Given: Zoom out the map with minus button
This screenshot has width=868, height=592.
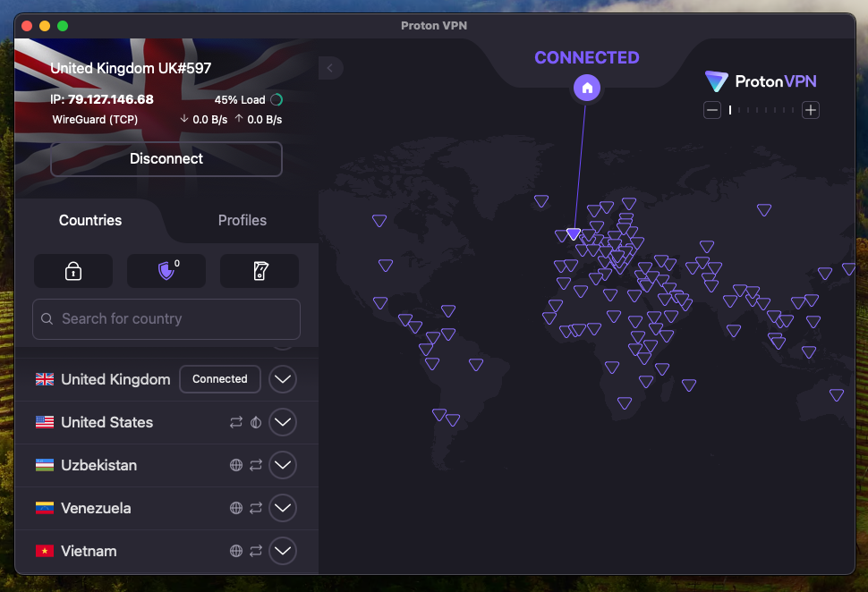Looking at the screenshot, I should pyautogui.click(x=712, y=110).
